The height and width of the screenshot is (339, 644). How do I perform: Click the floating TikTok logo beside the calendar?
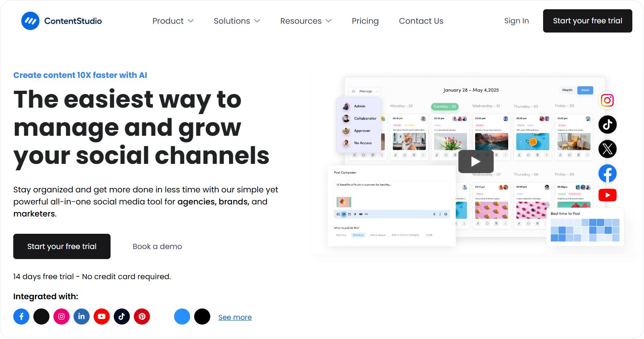607,125
